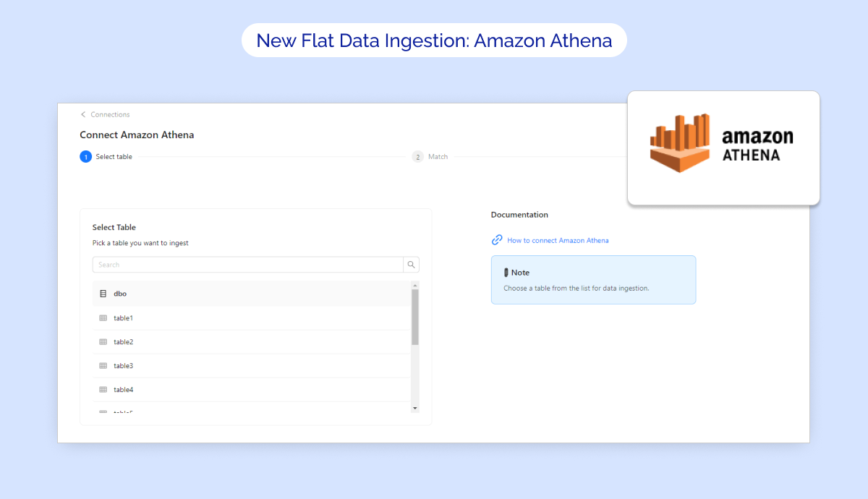868x499 pixels.
Task: Click the dbo schema database icon
Action: 103,294
